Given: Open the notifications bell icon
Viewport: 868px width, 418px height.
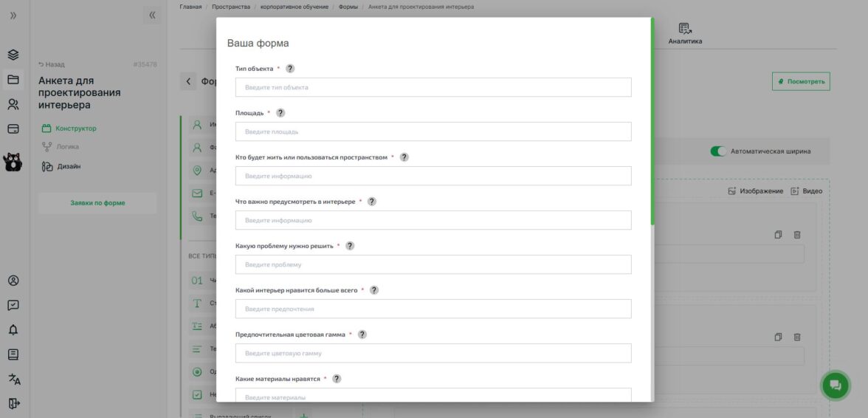Looking at the screenshot, I should tap(13, 330).
